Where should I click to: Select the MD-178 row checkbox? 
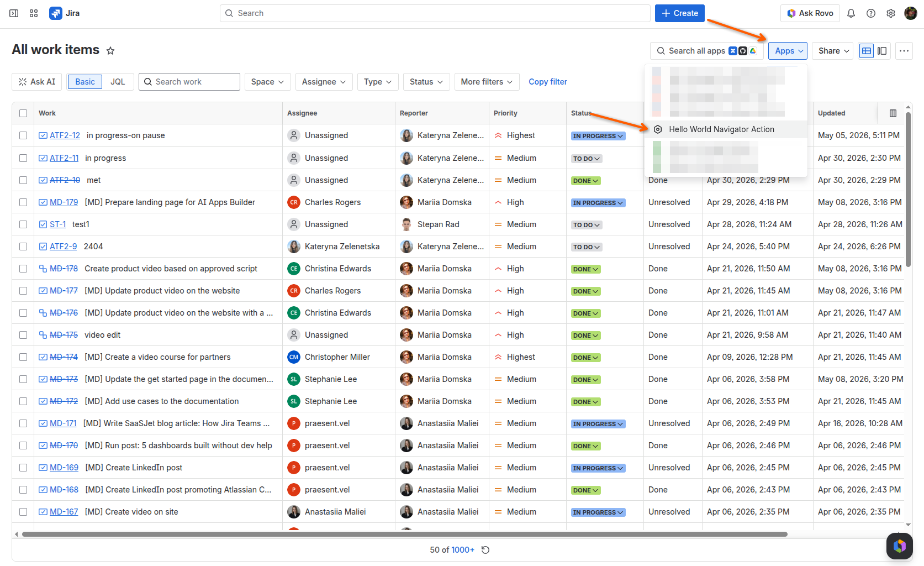[x=23, y=269]
